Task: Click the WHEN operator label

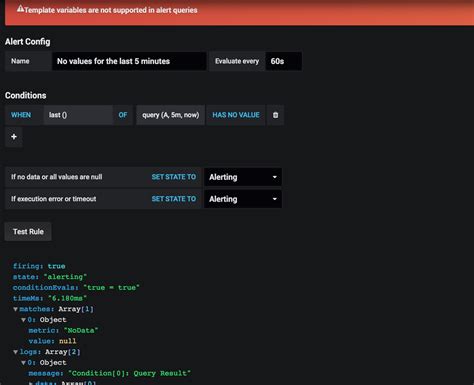Action: 21,115
